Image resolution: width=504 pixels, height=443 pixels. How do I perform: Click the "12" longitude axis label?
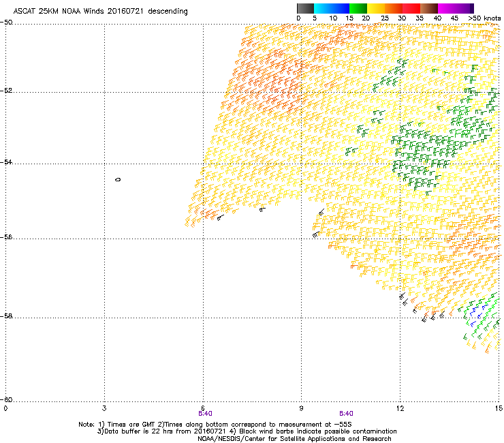click(x=400, y=408)
